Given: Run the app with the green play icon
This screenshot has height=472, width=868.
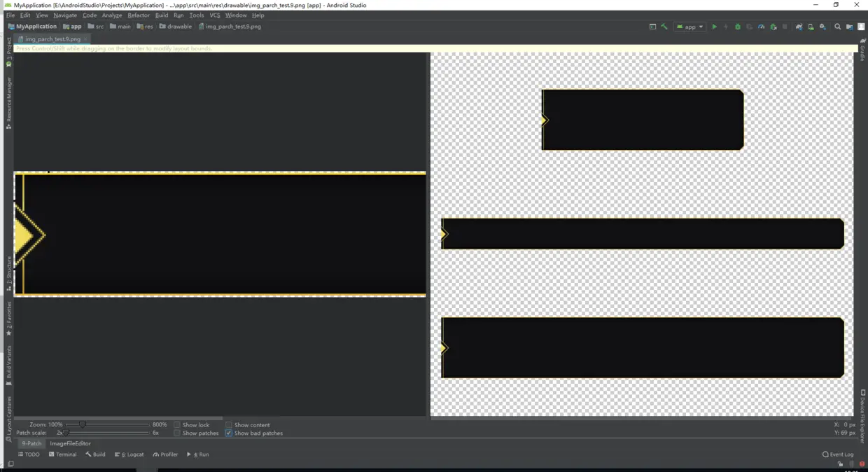Looking at the screenshot, I should coord(715,27).
